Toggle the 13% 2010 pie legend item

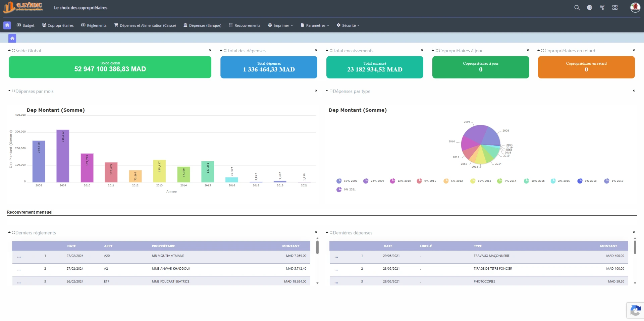400,181
